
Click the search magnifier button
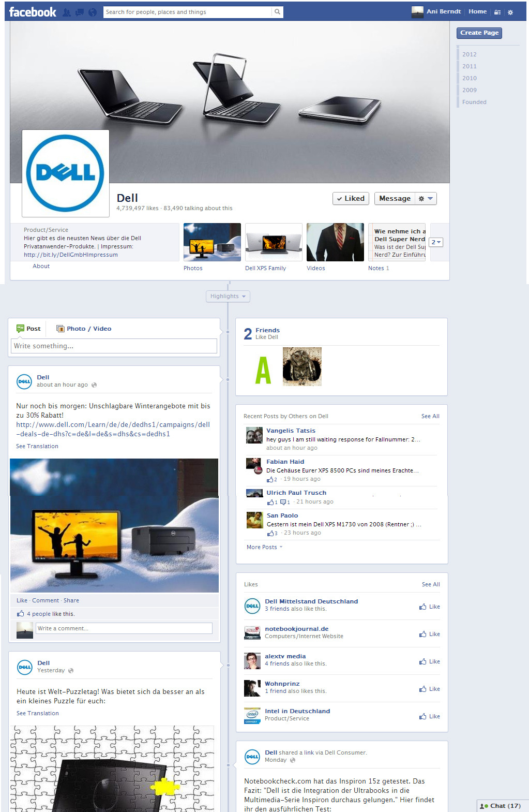278,12
